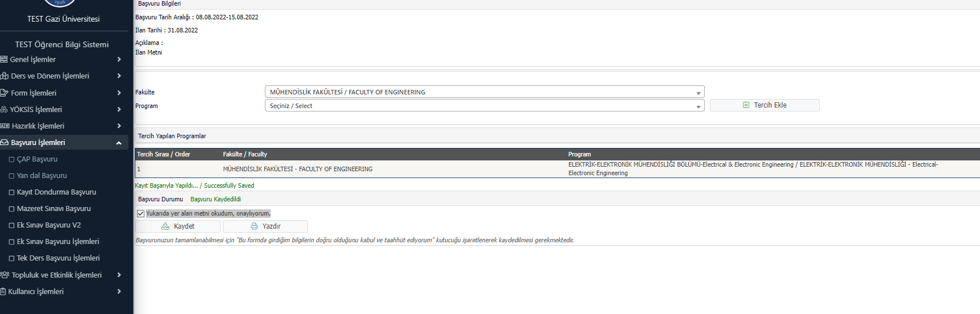This screenshot has width=980, height=314.
Task: Click the Kullanıcı İşlemleri clipboard icon
Action: pos(3,291)
